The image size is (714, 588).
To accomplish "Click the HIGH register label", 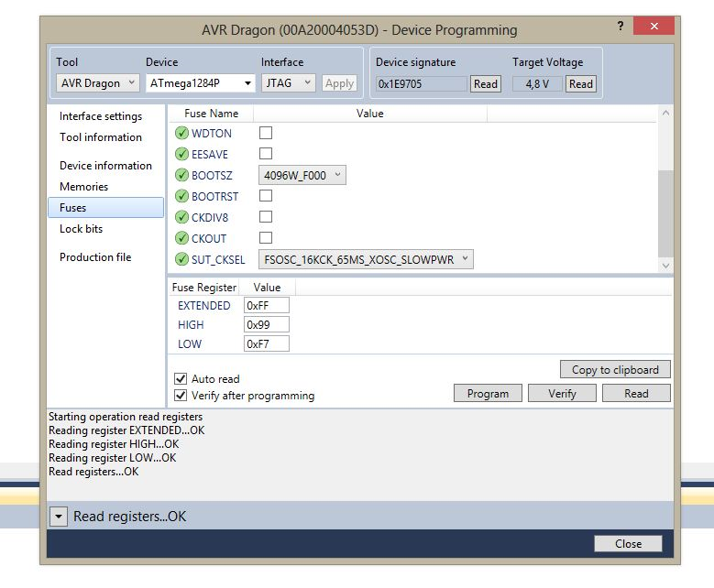I will click(191, 324).
